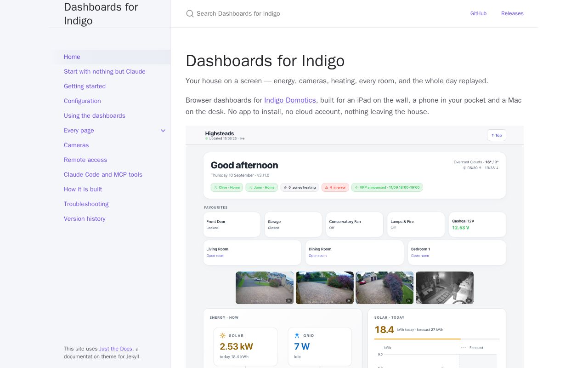Click the Clive · Home presence chip
Image resolution: width=588 pixels, height=368 pixels.
pos(227,187)
